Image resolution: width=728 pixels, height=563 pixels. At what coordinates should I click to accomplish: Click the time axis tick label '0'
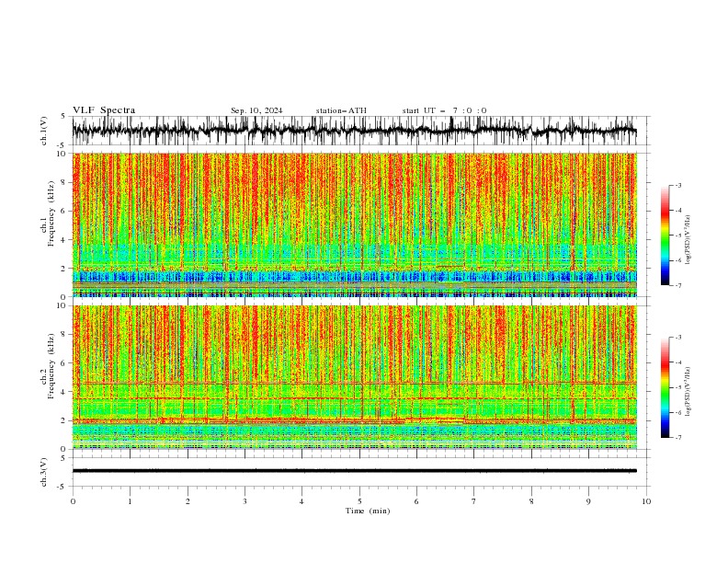point(73,501)
